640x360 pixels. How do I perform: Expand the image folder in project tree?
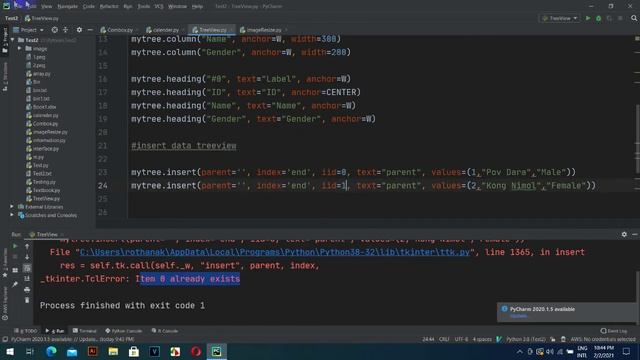tap(19, 49)
